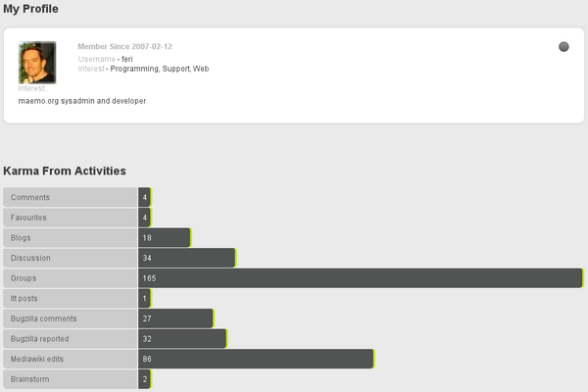This screenshot has height=392, width=588.
Task: Click the Karma From Activities heading
Action: [x=65, y=171]
